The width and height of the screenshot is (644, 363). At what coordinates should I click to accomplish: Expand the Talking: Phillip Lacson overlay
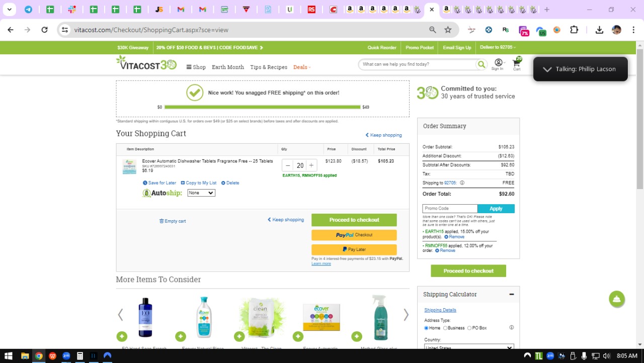(x=547, y=69)
